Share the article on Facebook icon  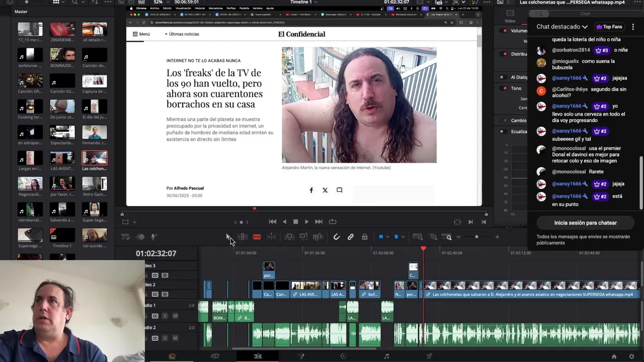coord(311,190)
